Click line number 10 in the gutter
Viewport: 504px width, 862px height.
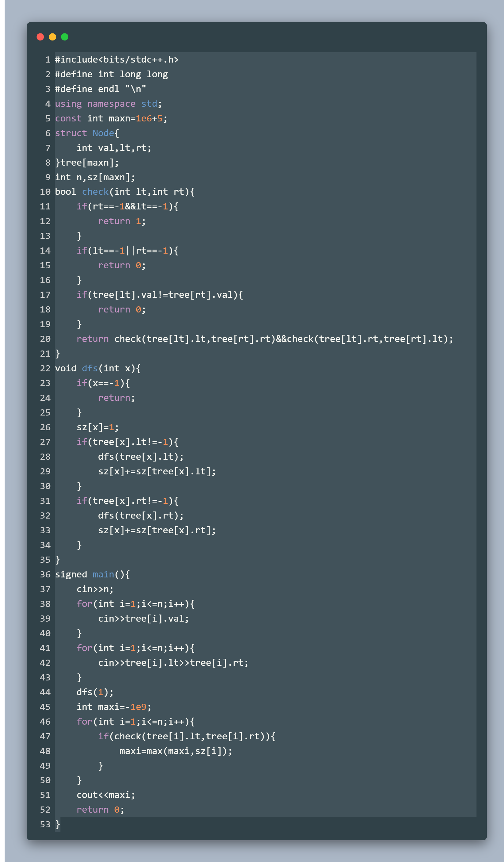45,192
